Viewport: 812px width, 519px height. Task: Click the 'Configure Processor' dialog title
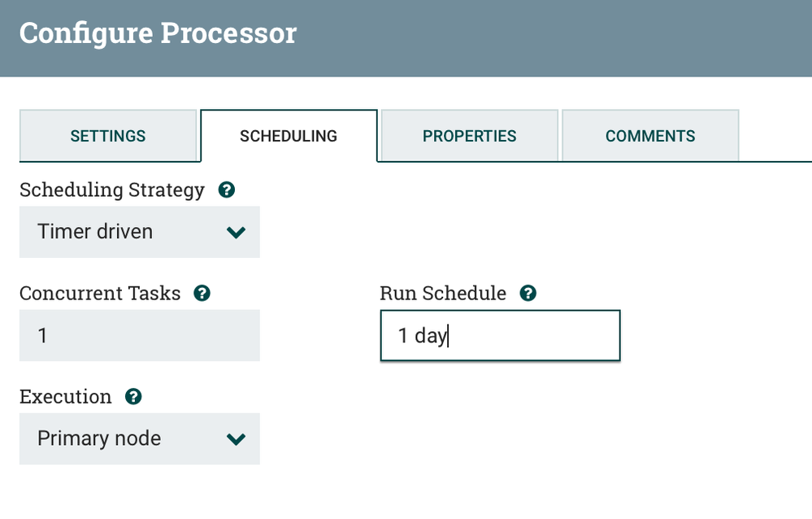coord(158,33)
